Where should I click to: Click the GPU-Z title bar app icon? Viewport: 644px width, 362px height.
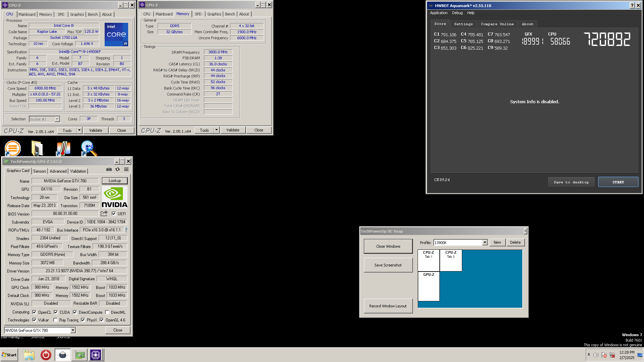tap(6, 161)
